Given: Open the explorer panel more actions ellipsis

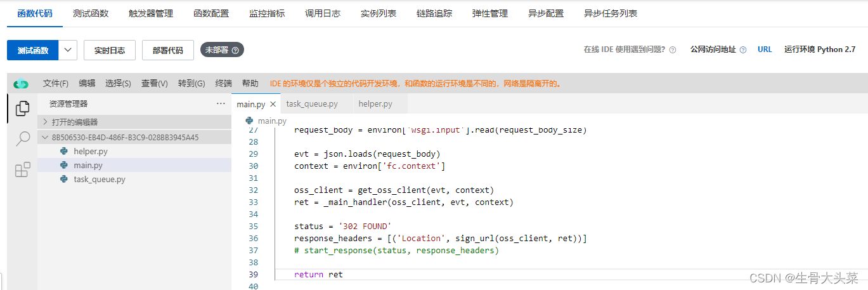Looking at the screenshot, I should tap(221, 103).
